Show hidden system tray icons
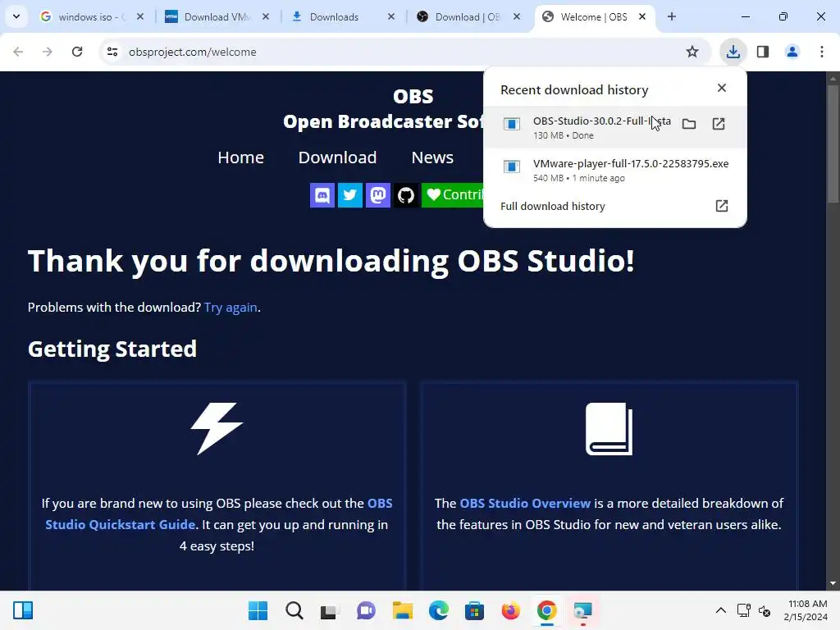Viewport: 840px width, 630px height. coord(721,610)
